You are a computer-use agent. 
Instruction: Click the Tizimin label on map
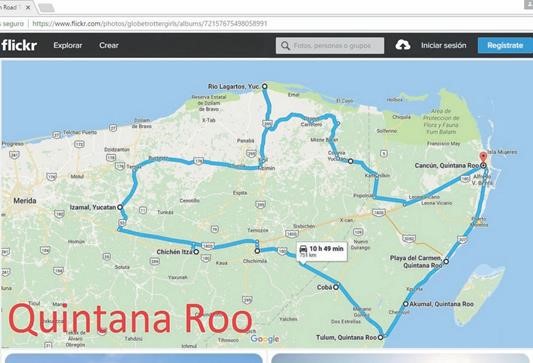tap(266, 168)
